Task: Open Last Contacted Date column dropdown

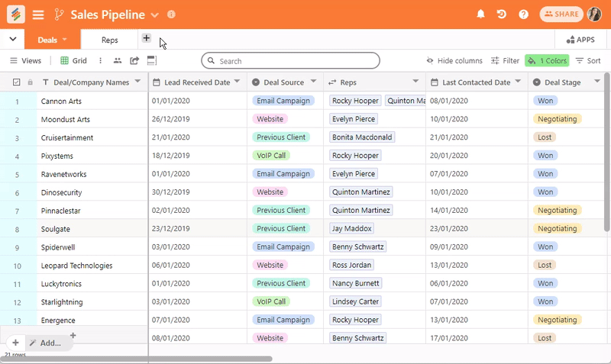Action: click(x=518, y=82)
